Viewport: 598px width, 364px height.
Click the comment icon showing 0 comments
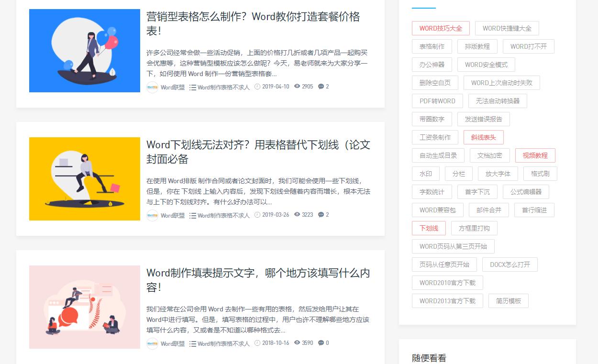321,343
